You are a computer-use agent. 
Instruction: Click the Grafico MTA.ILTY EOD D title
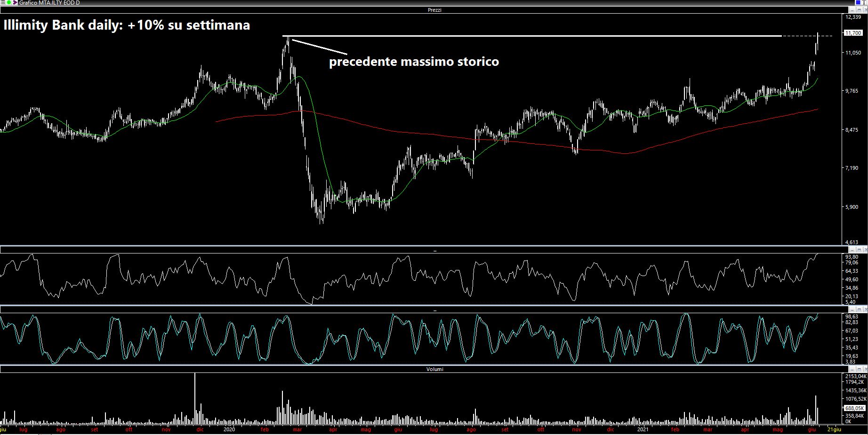coord(49,3)
